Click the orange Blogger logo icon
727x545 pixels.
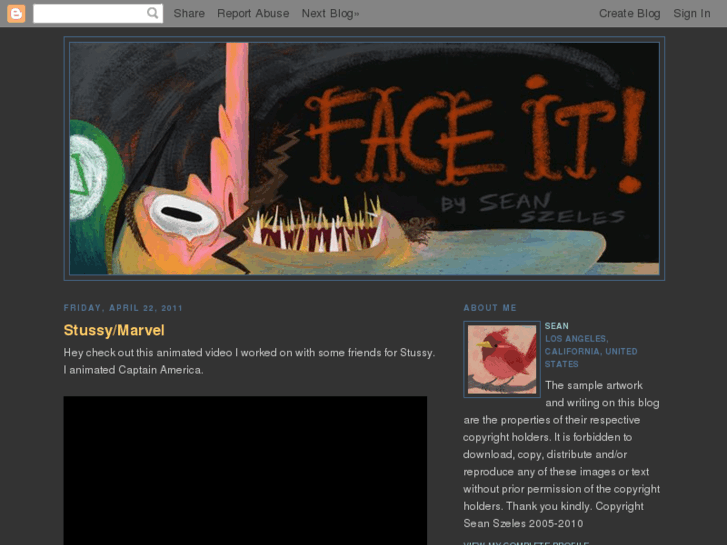click(x=16, y=13)
